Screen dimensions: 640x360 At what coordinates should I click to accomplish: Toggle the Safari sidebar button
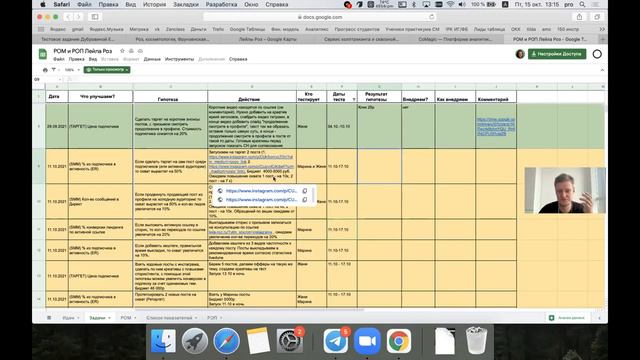tap(95, 17)
